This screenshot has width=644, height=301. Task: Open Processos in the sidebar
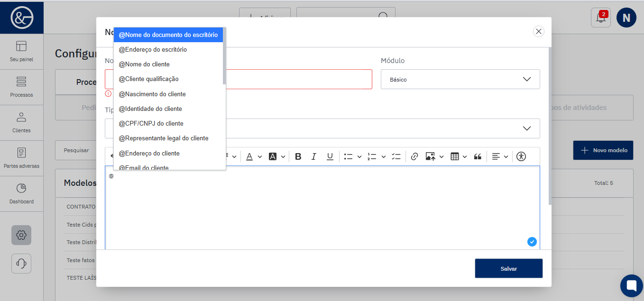coord(21,87)
